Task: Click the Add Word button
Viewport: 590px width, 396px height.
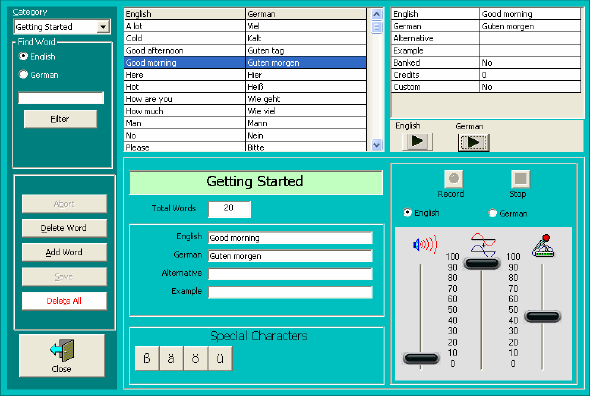Action: (64, 252)
